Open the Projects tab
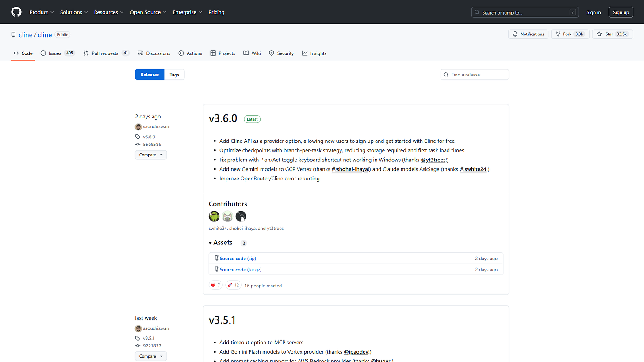Image resolution: width=644 pixels, height=362 pixels. (222, 53)
